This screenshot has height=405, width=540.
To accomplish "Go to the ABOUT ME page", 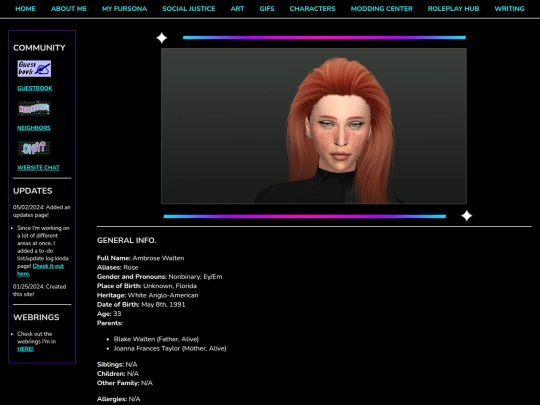I will click(69, 9).
